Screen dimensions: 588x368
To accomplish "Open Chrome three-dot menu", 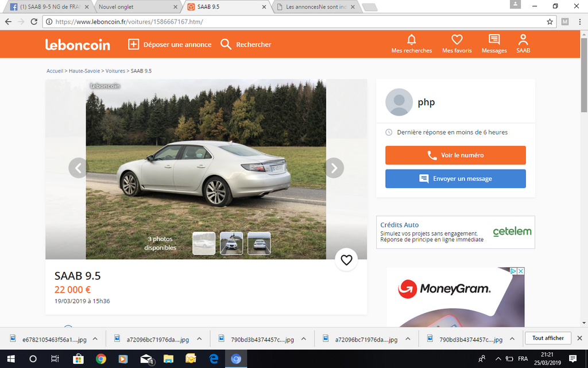I will [580, 22].
